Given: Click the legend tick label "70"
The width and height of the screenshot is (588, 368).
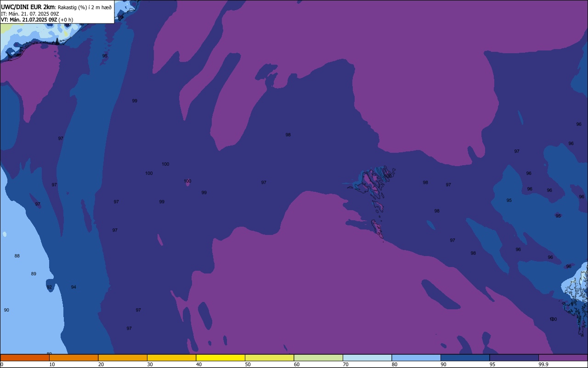Looking at the screenshot, I should 345,364.
